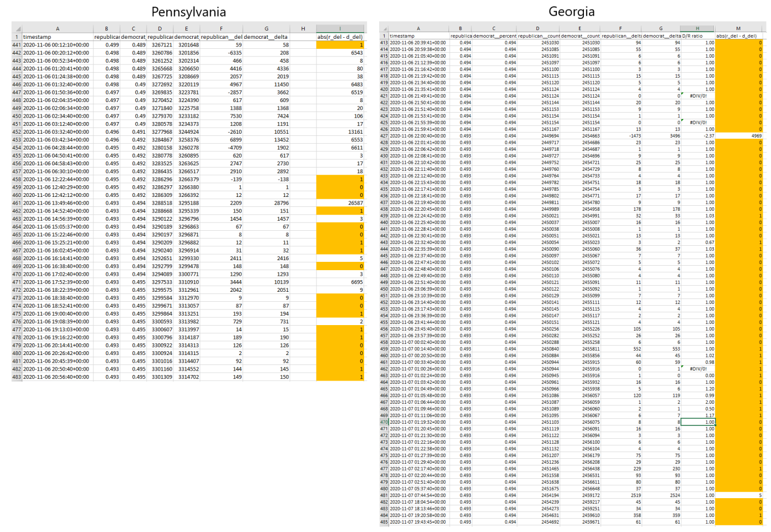The width and height of the screenshot is (771, 532).
Task: Click Pennsylvania cell with value 3314702
Action: [187, 377]
